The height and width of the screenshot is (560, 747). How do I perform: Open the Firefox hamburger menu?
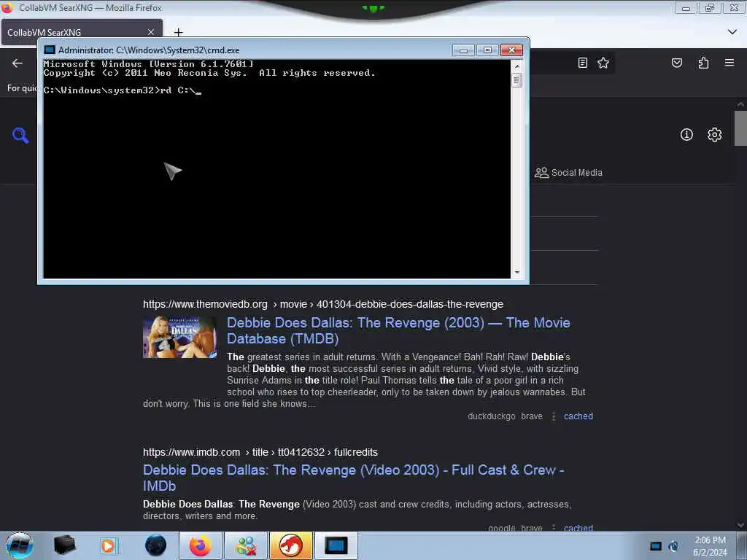click(x=729, y=63)
